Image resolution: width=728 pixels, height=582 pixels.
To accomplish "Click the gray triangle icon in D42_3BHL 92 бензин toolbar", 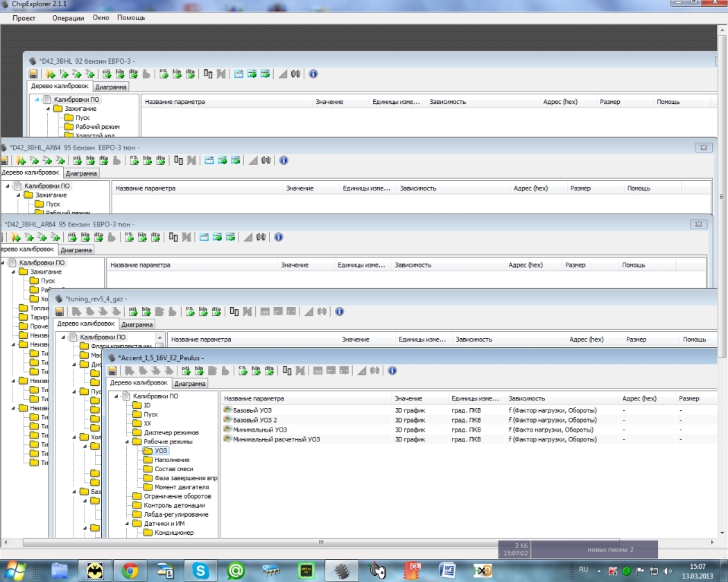I will point(282,74).
